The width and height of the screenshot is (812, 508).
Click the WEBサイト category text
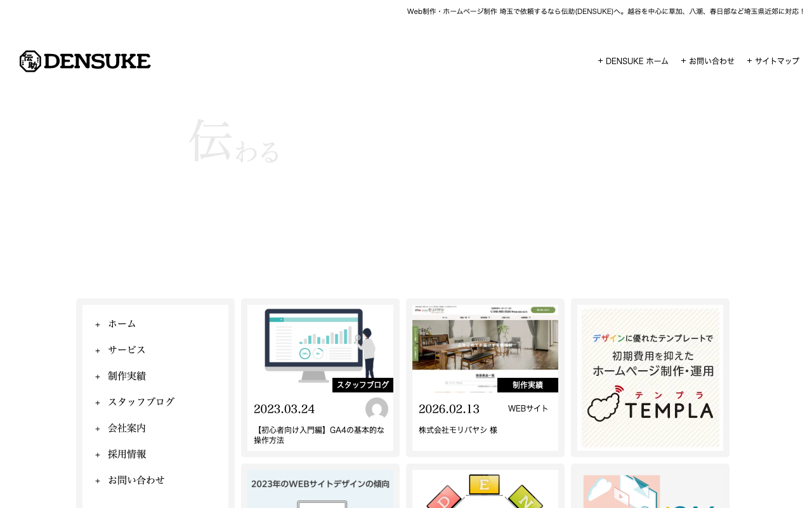528,408
